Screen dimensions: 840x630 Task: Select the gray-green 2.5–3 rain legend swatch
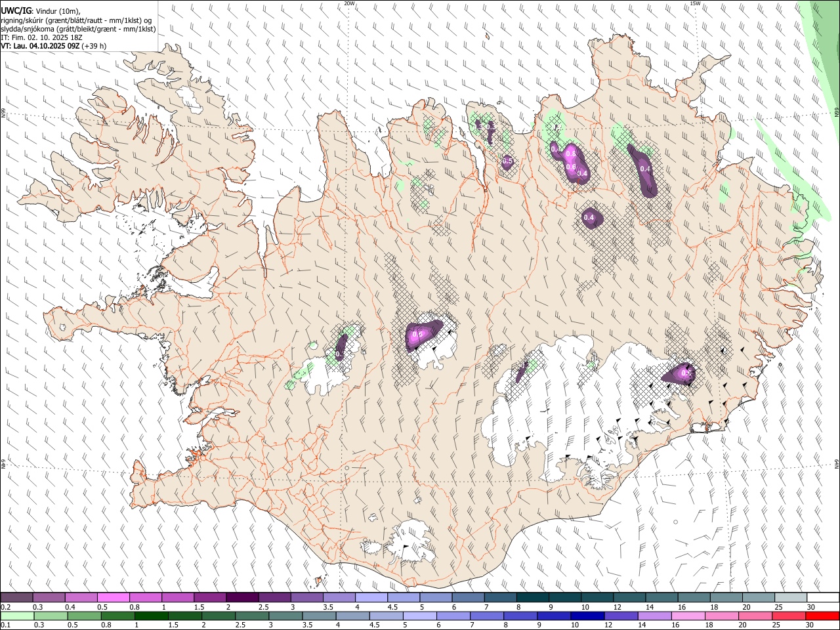(x=251, y=616)
